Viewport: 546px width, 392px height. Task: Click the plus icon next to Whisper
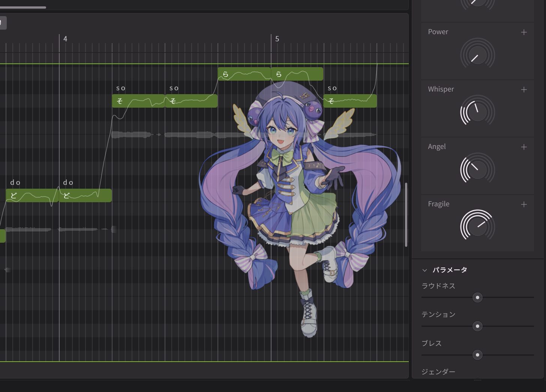[x=524, y=90]
